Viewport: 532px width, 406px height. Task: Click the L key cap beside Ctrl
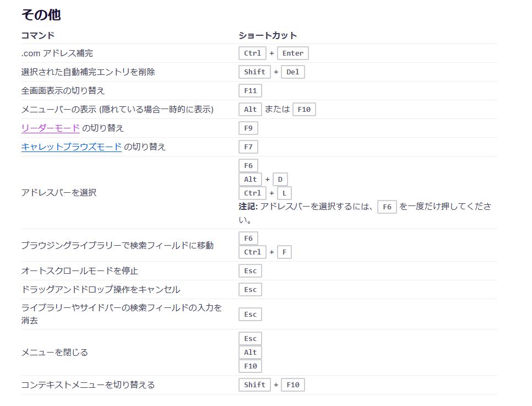coord(285,193)
